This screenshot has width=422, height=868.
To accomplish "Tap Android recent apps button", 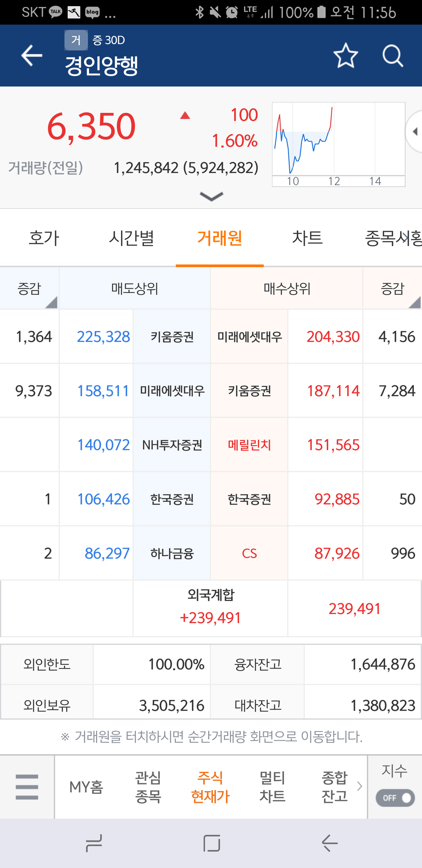I will tap(94, 843).
